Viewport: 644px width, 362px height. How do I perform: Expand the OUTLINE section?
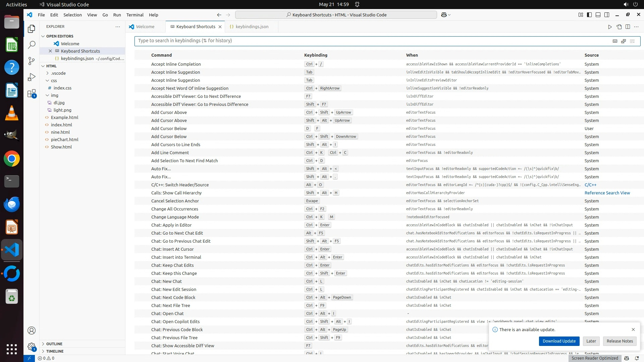tap(54, 344)
